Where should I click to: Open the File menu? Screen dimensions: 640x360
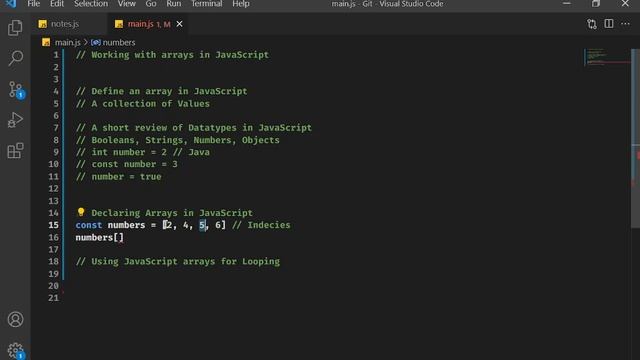pos(33,4)
